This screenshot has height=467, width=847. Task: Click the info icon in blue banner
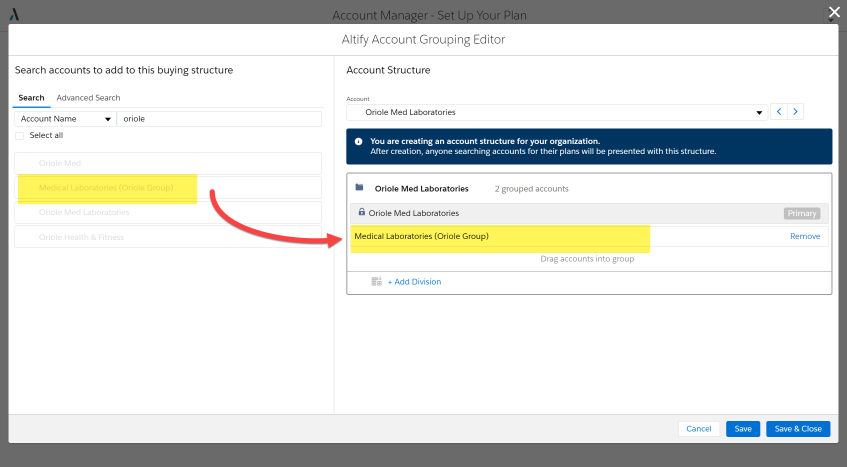point(358,141)
